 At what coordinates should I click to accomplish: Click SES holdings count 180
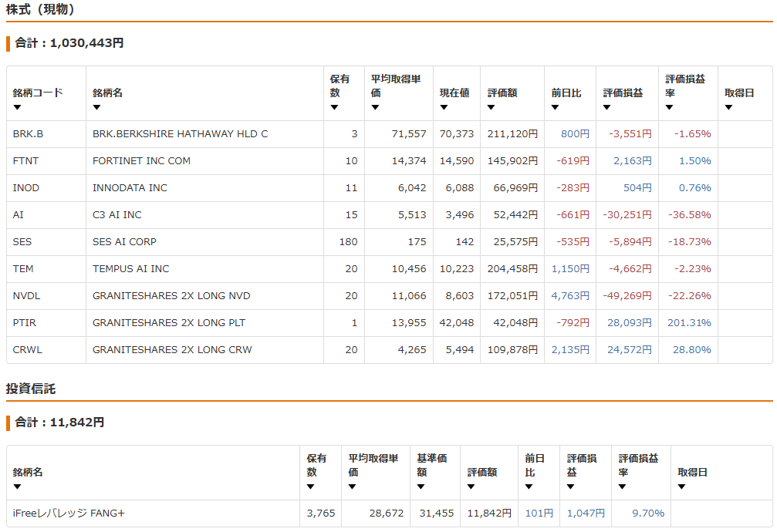pos(348,242)
